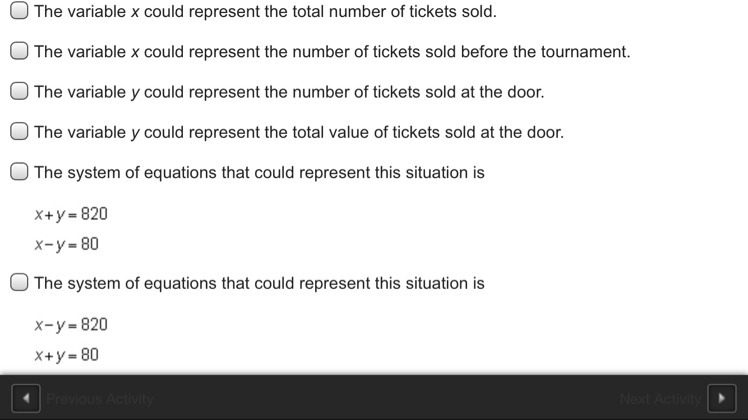The height and width of the screenshot is (420, 748).
Task: Click first 'system of equations' statement text
Action: (259, 172)
